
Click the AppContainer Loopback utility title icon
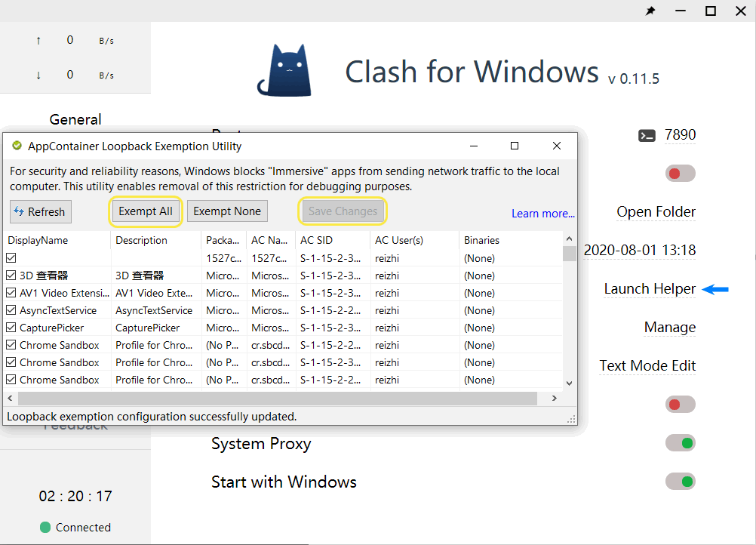[x=17, y=146]
